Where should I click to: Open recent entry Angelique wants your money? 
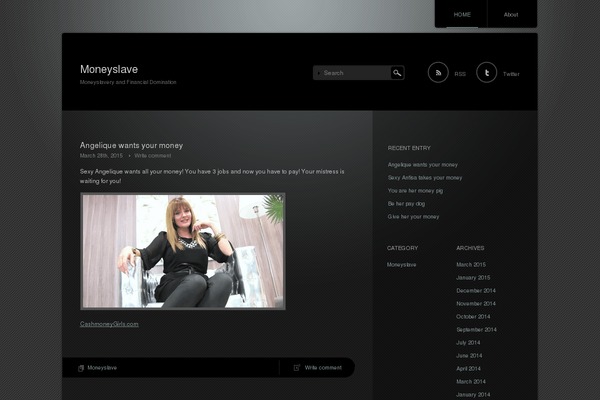(422, 165)
